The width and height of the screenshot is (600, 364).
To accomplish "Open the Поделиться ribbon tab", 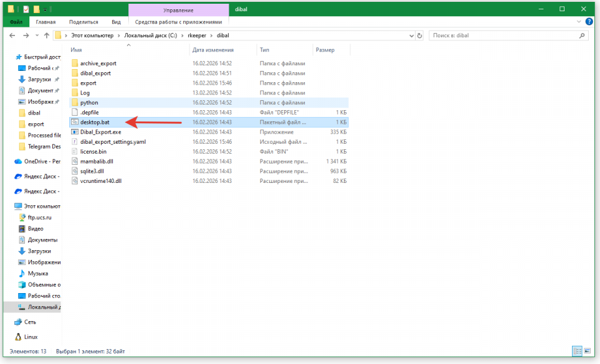I will click(83, 22).
